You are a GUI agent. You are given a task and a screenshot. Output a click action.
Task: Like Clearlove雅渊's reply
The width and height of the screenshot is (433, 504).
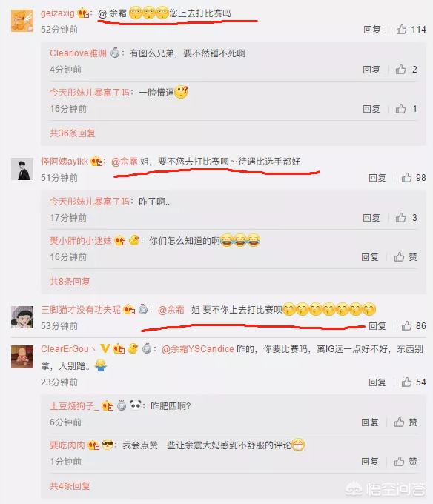(x=406, y=70)
